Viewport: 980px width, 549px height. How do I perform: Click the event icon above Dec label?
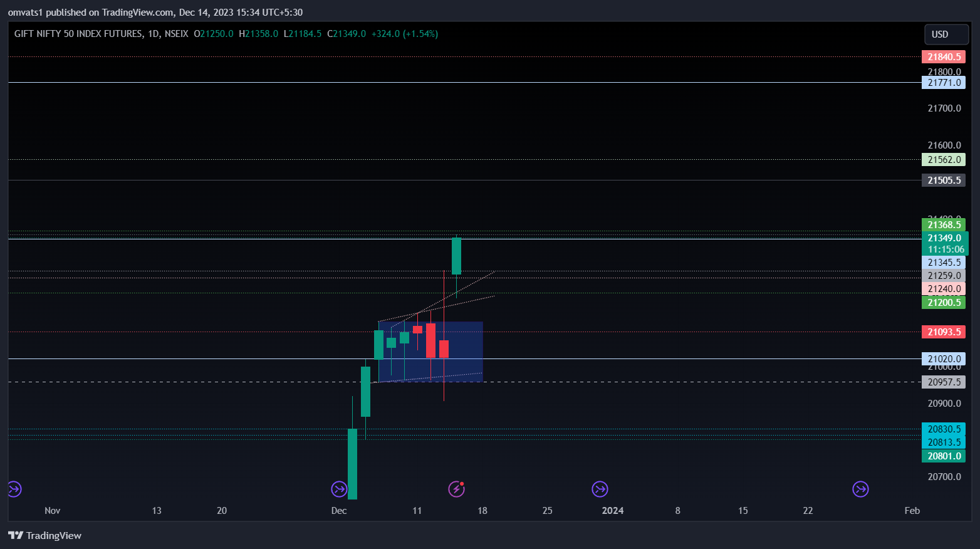pos(339,489)
